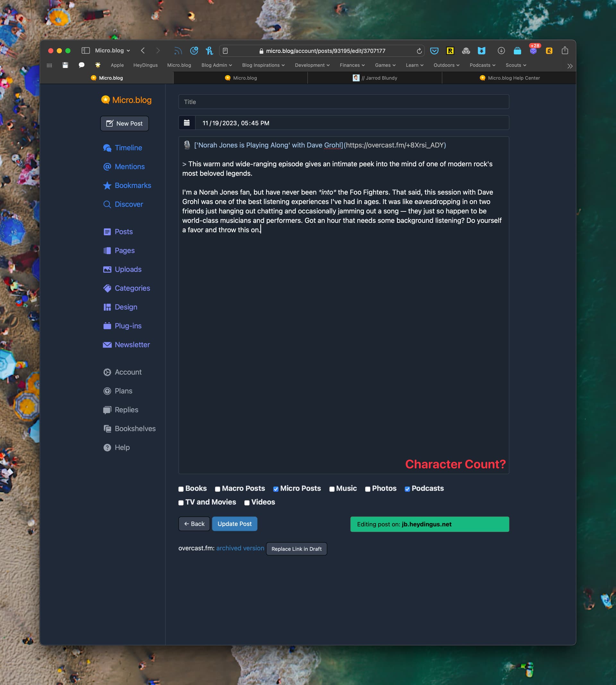This screenshot has width=616, height=685.
Task: Click Replace Link in Draft
Action: click(x=296, y=549)
